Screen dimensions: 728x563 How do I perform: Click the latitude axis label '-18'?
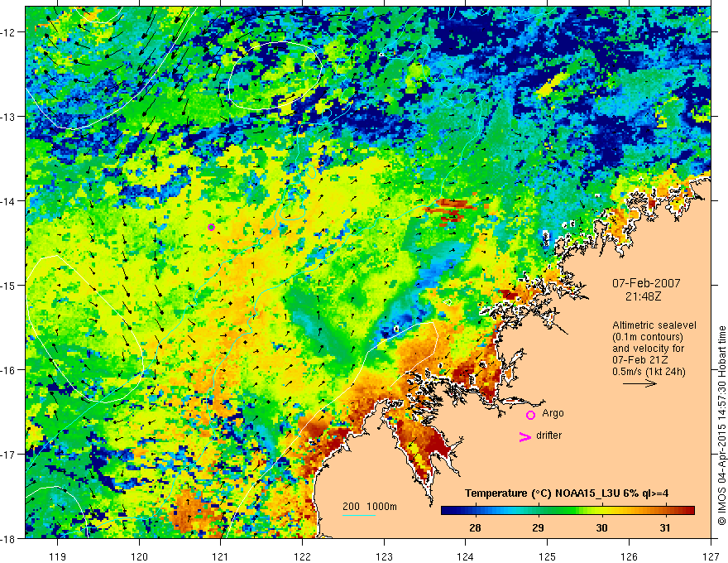pos(9,538)
